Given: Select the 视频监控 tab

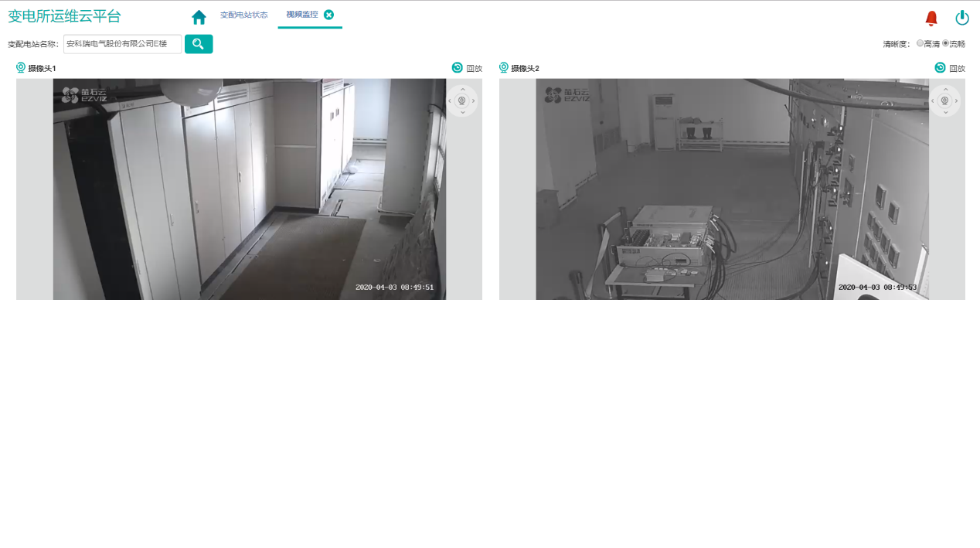Looking at the screenshot, I should tap(301, 15).
